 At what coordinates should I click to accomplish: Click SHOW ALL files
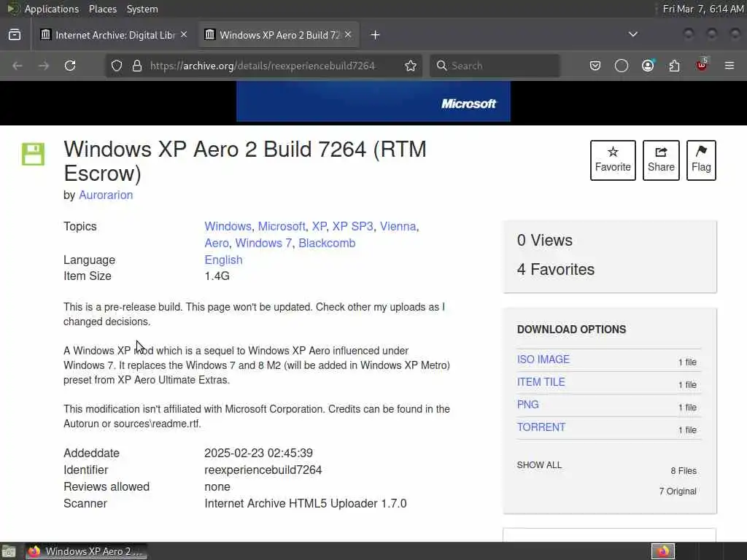tap(539, 465)
